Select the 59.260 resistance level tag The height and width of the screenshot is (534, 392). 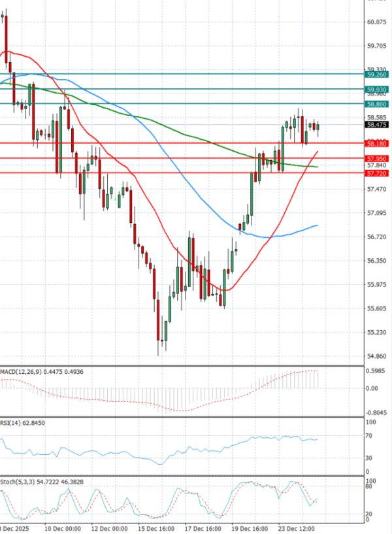point(377,75)
